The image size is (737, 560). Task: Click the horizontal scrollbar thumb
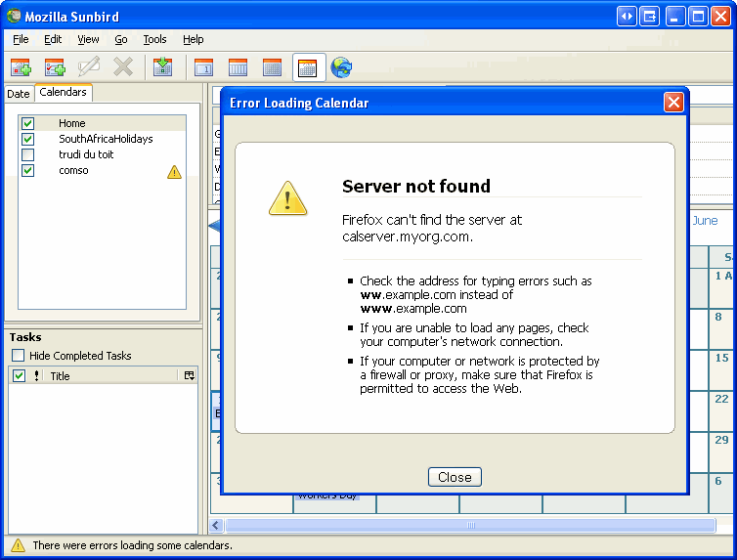470,525
